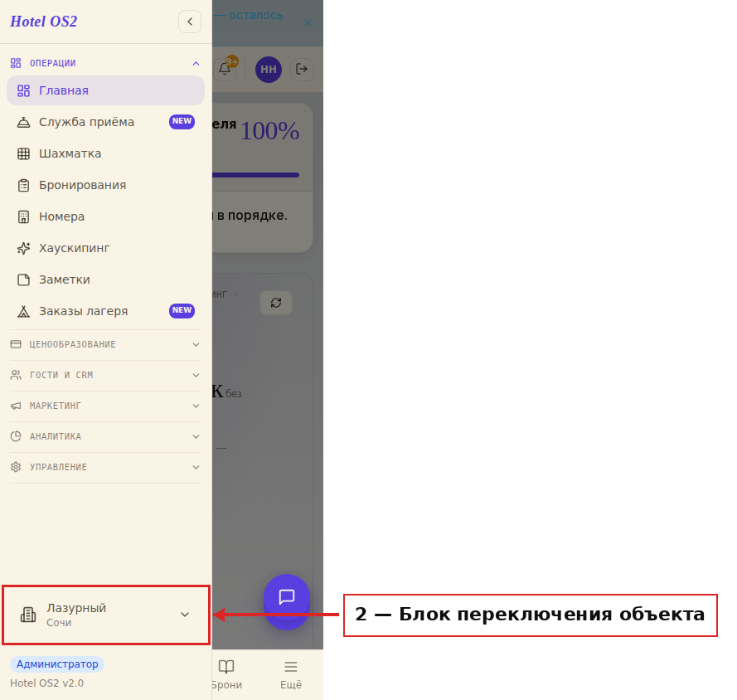This screenshot has height=700, width=737.
Task: Click the ГОСТИ И CRM people icon
Action: [x=16, y=375]
